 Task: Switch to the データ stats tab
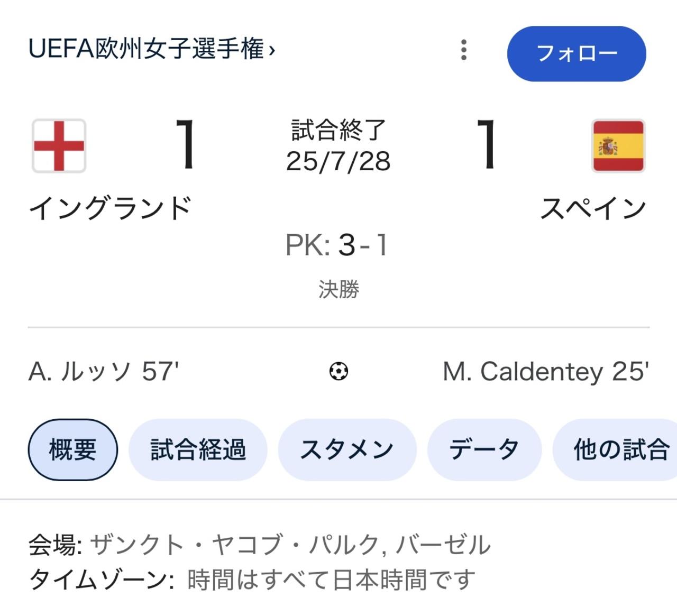tap(484, 450)
